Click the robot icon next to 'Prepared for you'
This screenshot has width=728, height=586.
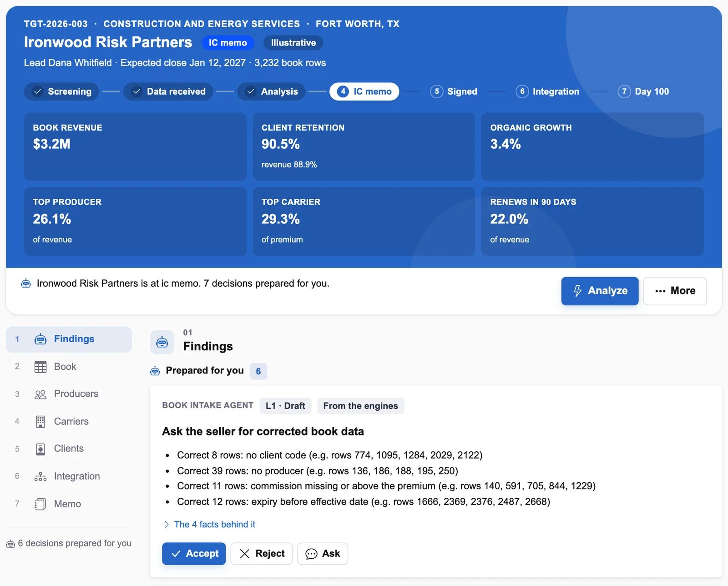(155, 371)
